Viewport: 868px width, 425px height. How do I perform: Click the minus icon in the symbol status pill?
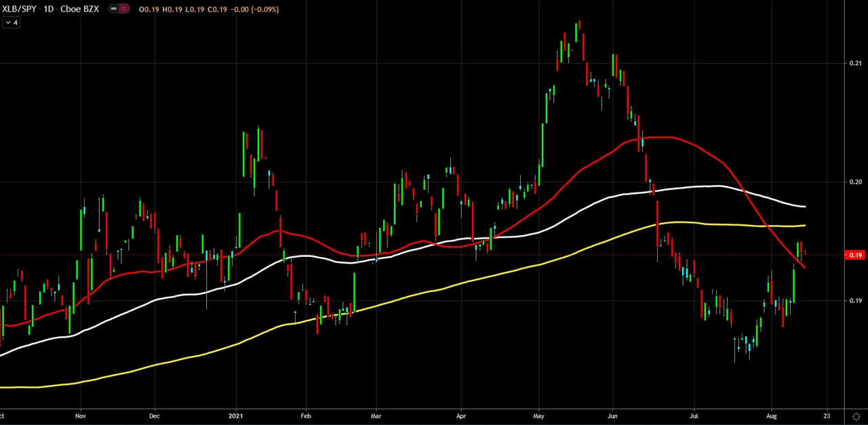point(113,9)
